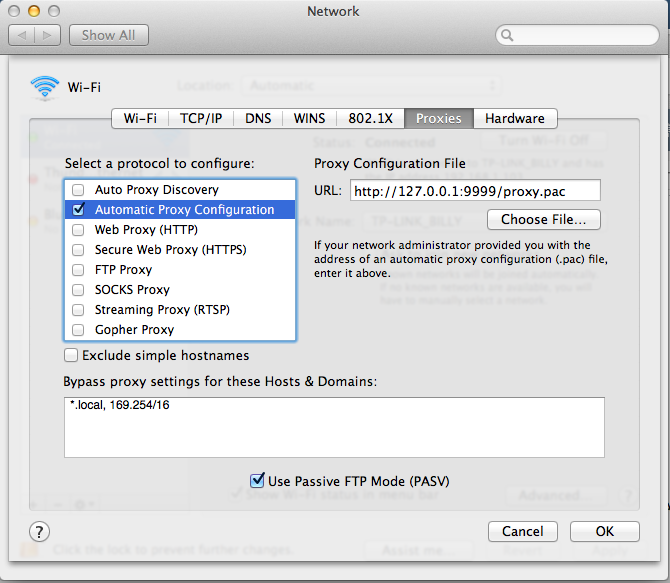Click the Wi-Fi signal icon

[44, 87]
